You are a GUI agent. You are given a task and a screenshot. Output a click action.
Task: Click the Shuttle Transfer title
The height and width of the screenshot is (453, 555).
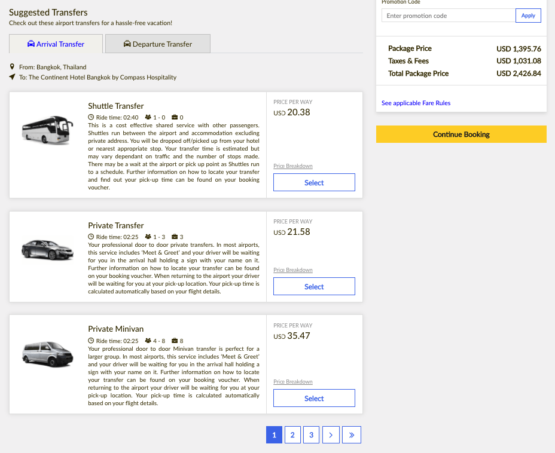tap(116, 106)
